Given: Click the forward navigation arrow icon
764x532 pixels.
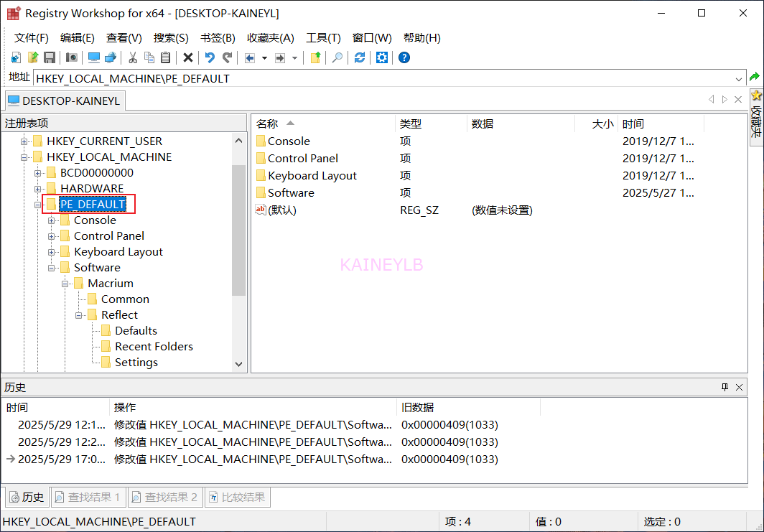Looking at the screenshot, I should click(x=280, y=58).
